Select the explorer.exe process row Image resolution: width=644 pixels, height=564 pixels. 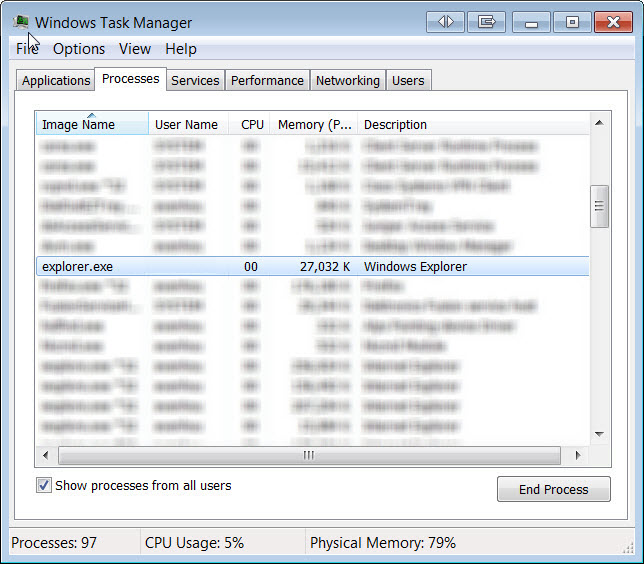click(313, 267)
